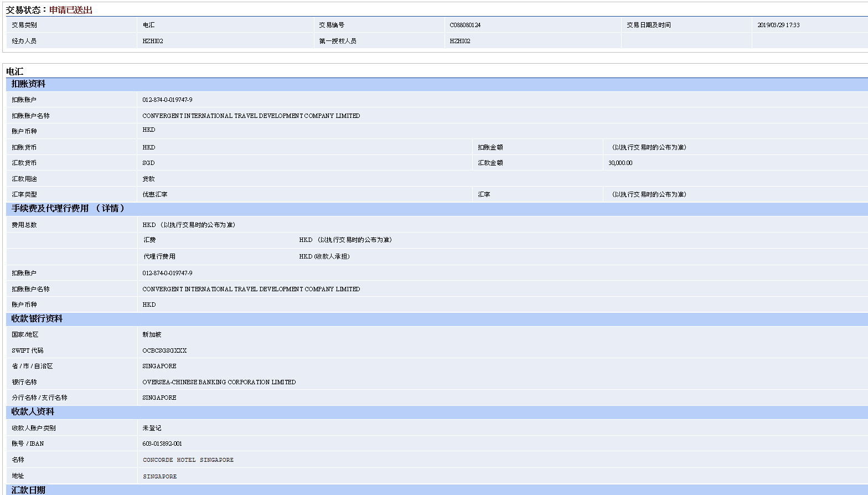This screenshot has height=495, width=868.
Task: Select the transaction date 2019/03/29 17:33
Action: 778,25
